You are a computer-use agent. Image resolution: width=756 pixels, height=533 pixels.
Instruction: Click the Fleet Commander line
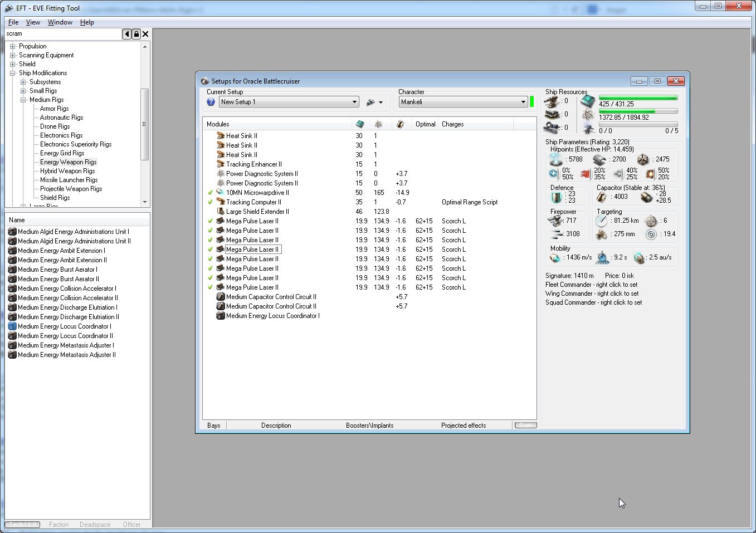[592, 285]
